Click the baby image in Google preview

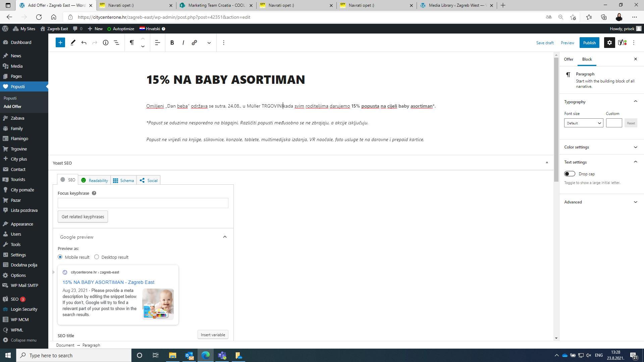click(x=158, y=304)
